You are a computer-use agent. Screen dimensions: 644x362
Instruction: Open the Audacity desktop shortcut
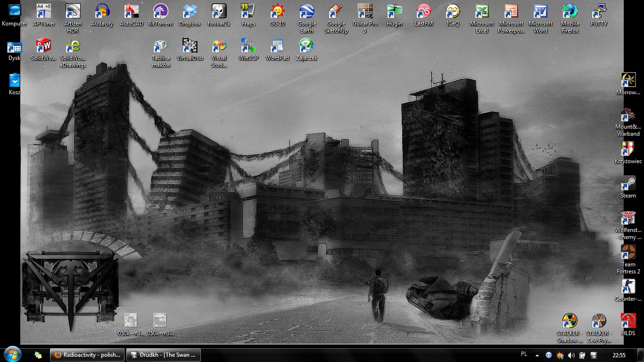pyautogui.click(x=102, y=11)
